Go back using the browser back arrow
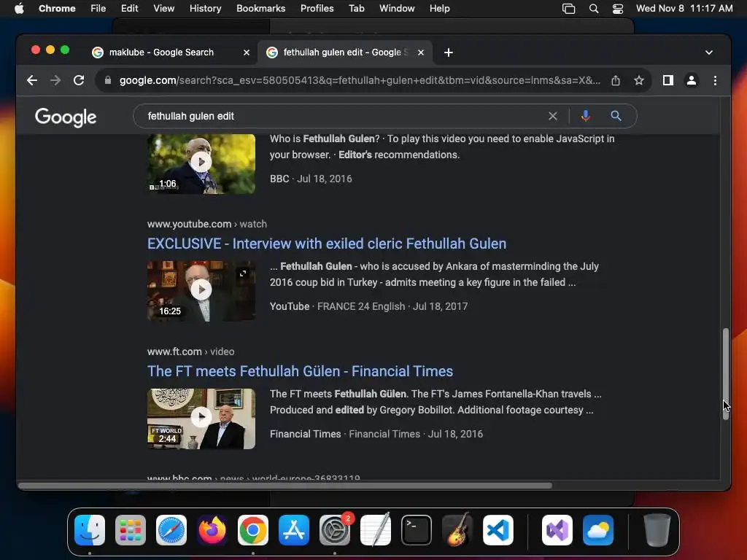This screenshot has width=747, height=560. (x=32, y=80)
